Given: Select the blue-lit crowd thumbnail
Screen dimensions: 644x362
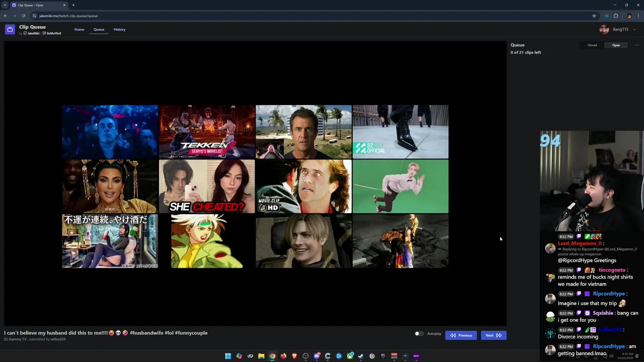Looking at the screenshot, I should click(x=110, y=132).
